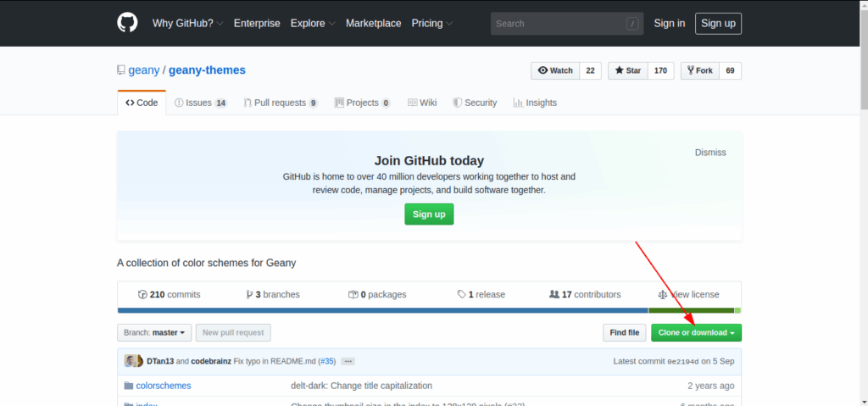The width and height of the screenshot is (868, 406).
Task: Click the fork icon on the Fork button
Action: click(690, 70)
